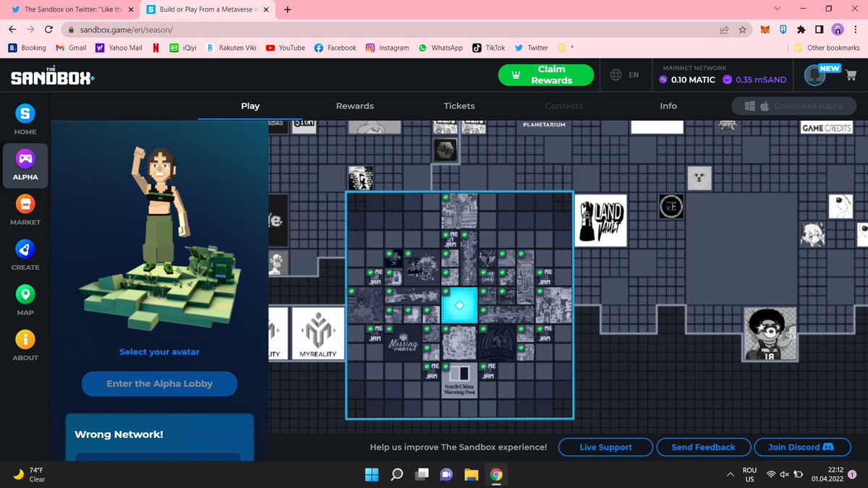Switch to the Play tab
Screen dimensions: 868x488
[250, 106]
